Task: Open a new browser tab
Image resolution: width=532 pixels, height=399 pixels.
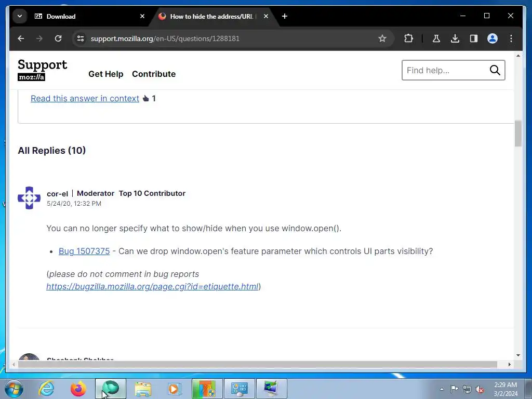Action: point(285,16)
